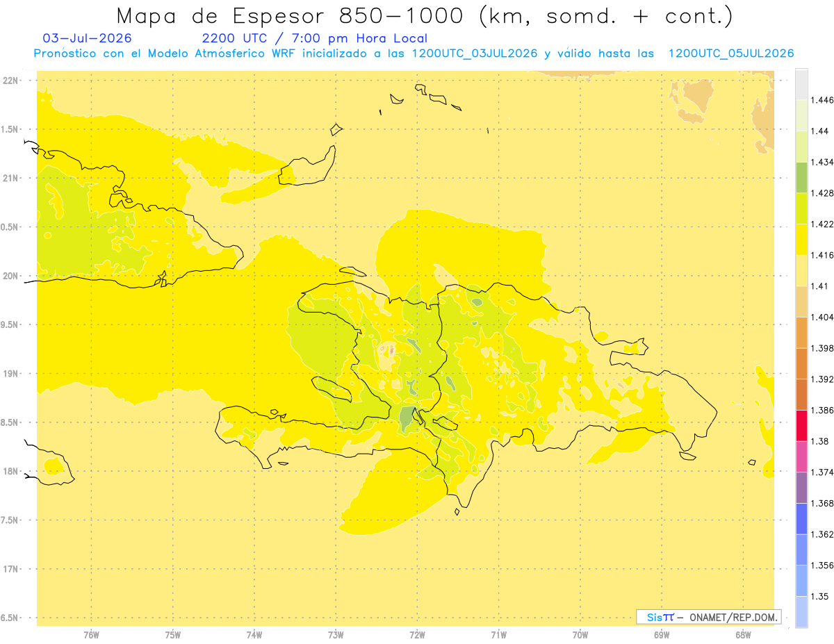Click colorbar value '1.368'
This screenshot has width=834, height=644.
point(822,503)
